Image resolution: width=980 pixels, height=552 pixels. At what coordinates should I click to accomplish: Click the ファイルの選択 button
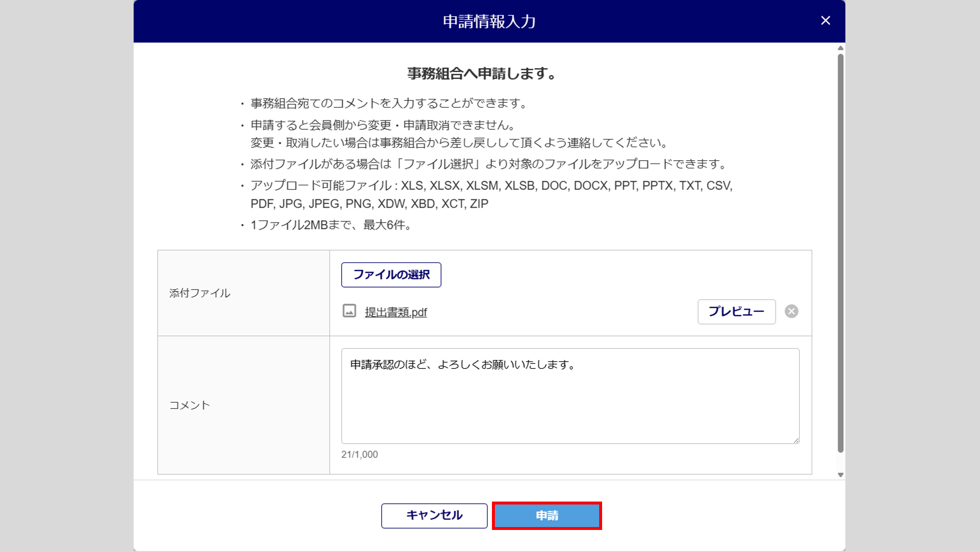391,275
